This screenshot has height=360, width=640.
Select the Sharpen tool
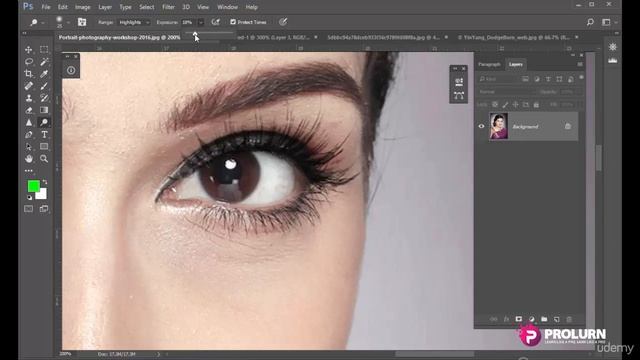pos(29,122)
